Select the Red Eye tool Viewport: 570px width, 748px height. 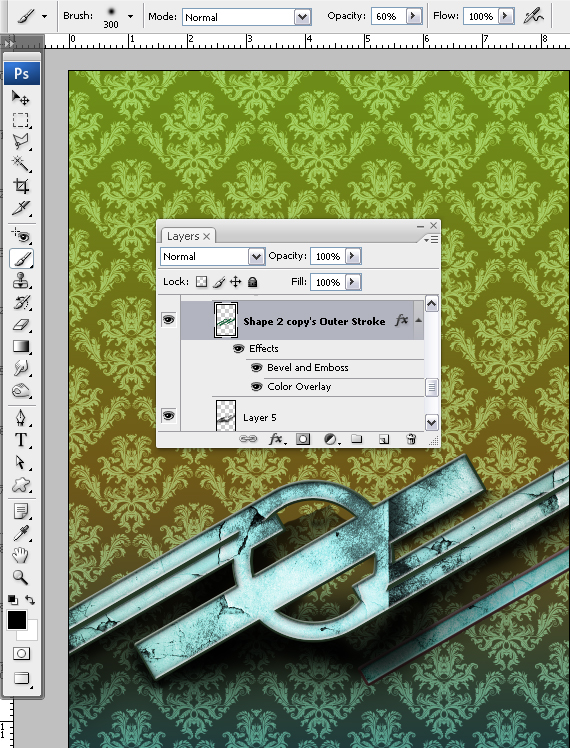(21, 236)
